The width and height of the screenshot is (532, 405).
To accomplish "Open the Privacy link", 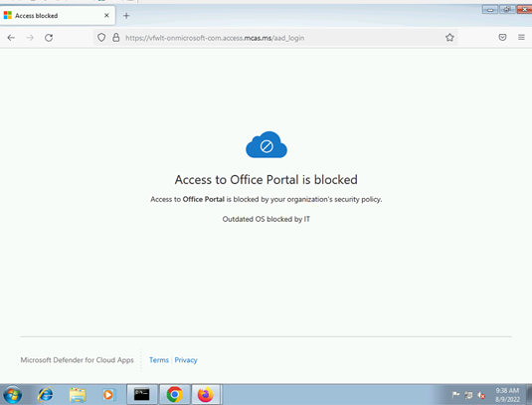I will (186, 360).
